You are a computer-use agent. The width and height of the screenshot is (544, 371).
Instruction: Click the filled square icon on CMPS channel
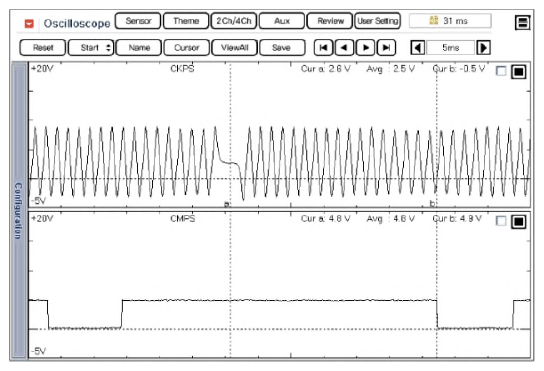coord(519,221)
